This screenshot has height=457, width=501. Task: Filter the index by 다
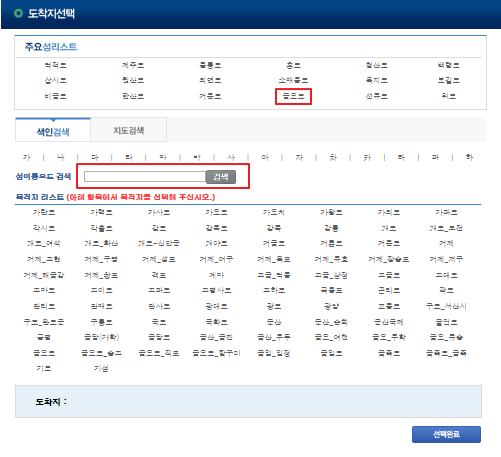(x=95, y=157)
